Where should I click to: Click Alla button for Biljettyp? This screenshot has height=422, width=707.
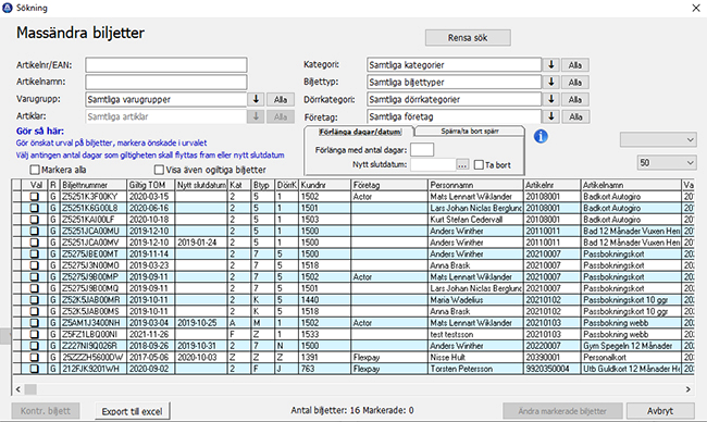coord(575,83)
